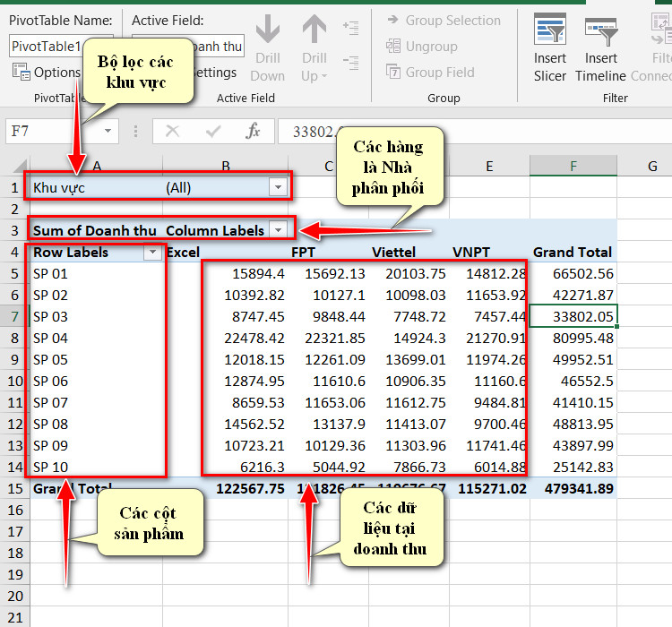The height and width of the screenshot is (627, 672).
Task: Select column G header
Action: pos(652,167)
